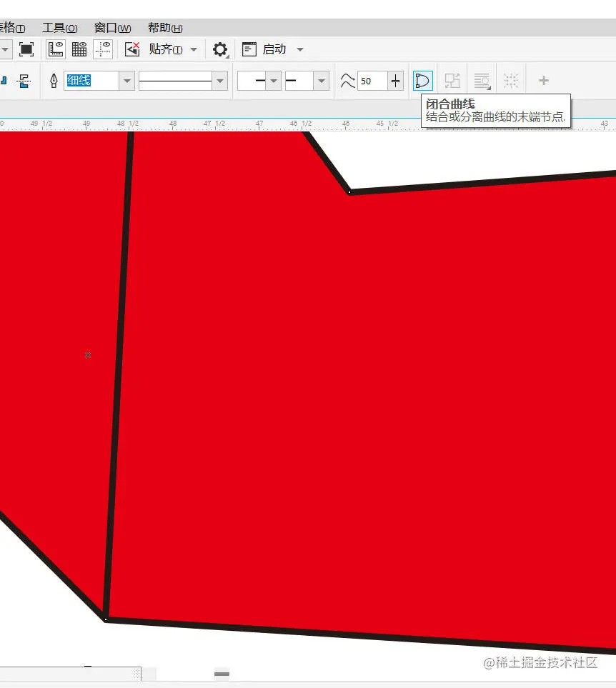
Task: Toggle the Guidelines display icon
Action: pos(103,49)
